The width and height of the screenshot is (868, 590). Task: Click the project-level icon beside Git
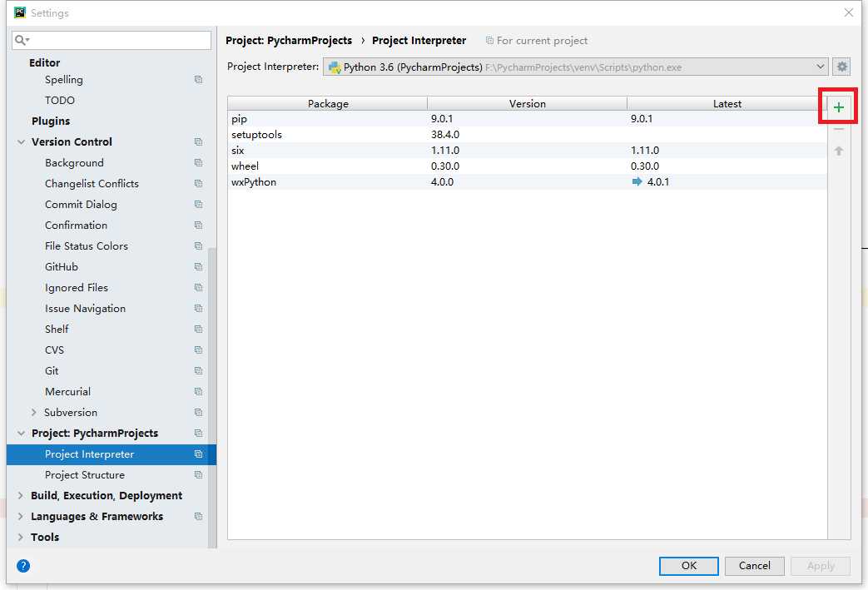(x=198, y=371)
